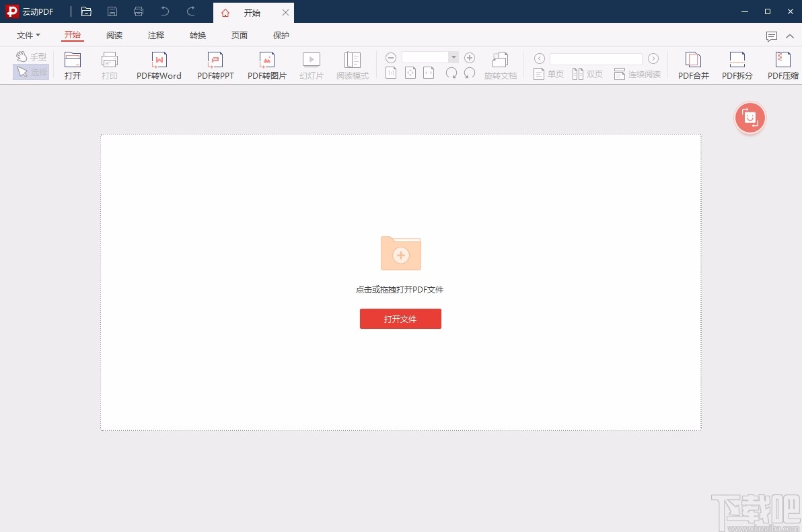Go to next page arrow
This screenshot has height=532, width=802.
point(653,59)
